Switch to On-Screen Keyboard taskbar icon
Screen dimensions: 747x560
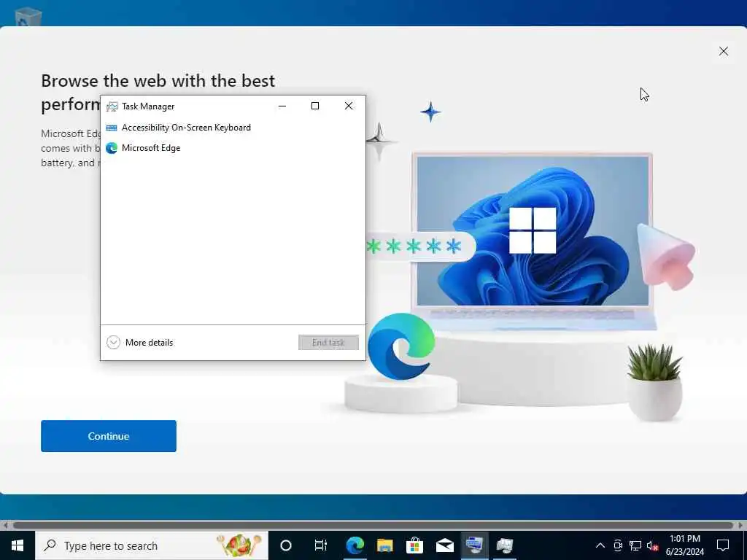click(474, 545)
